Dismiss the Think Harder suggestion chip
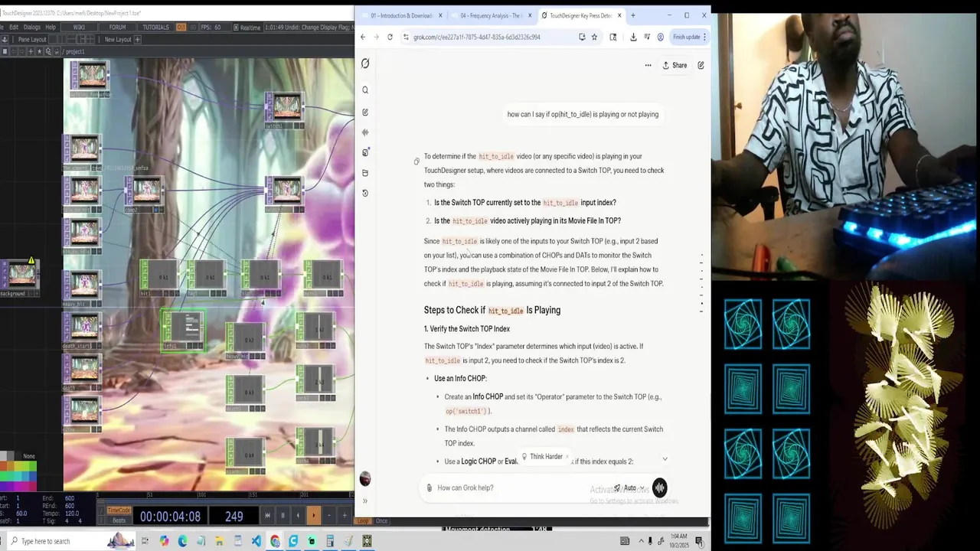This screenshot has width=980, height=551. [x=567, y=457]
